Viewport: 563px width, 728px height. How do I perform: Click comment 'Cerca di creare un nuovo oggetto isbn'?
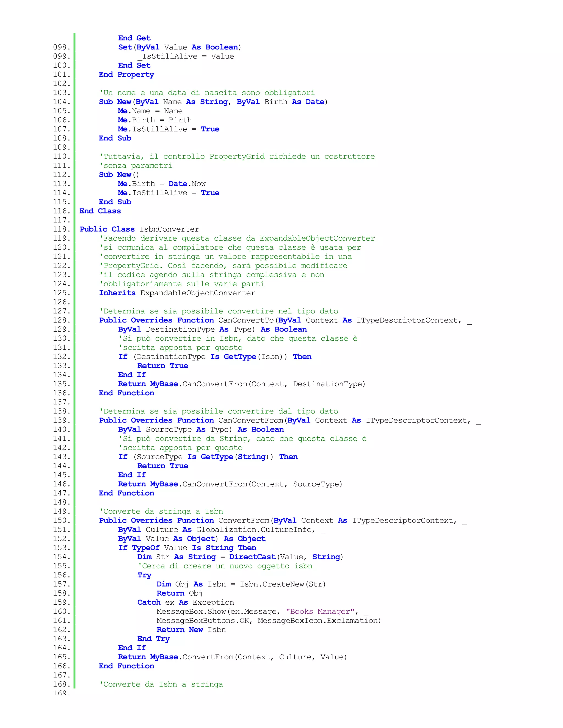225,566
